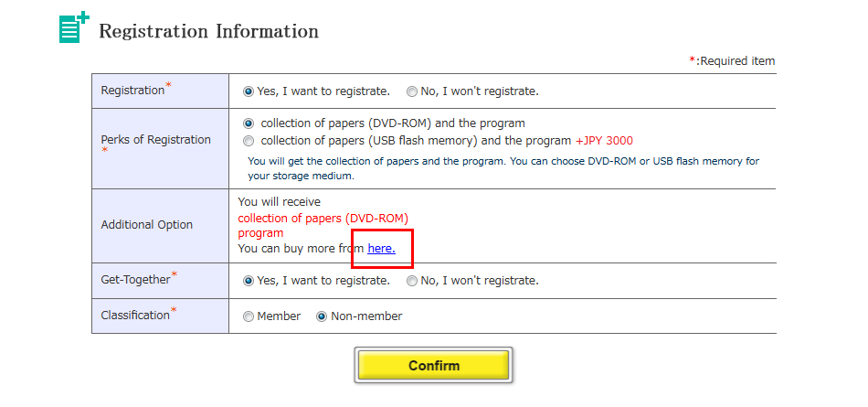Click the Get-Together row label cell

pyautogui.click(x=160, y=281)
